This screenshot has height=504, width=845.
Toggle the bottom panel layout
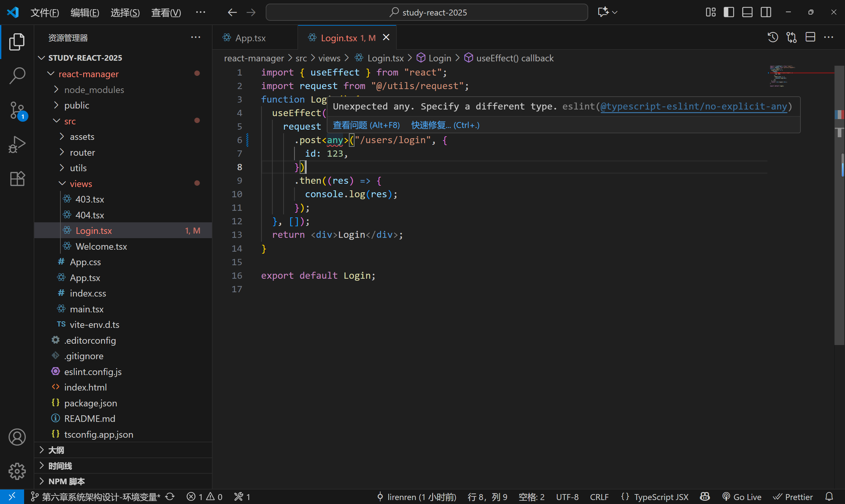(747, 12)
